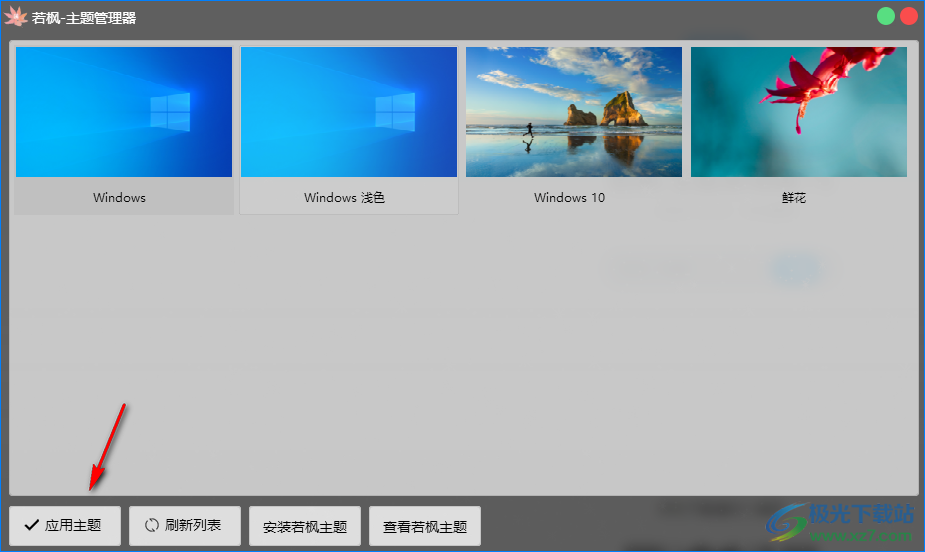Click the circular arrows refresh icon on 刷新列表
925x552 pixels.
click(152, 525)
